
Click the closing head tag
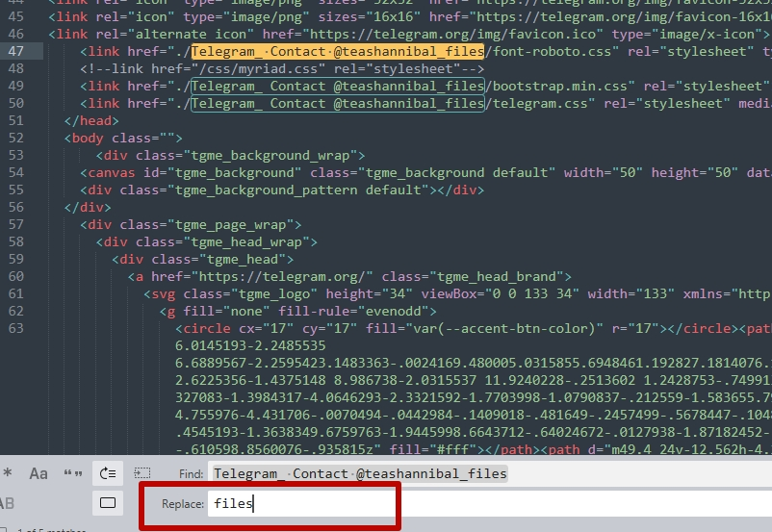coord(91,120)
